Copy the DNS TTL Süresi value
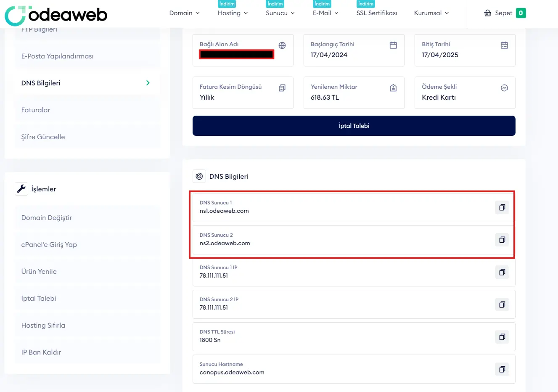Viewport: 558px width, 392px height. coord(502,337)
